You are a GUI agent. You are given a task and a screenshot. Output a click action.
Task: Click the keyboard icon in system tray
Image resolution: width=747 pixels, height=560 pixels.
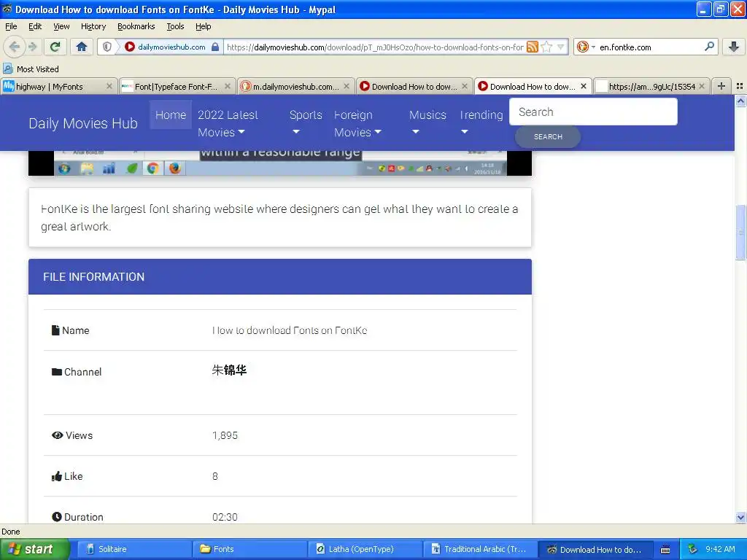pyautogui.click(x=665, y=550)
